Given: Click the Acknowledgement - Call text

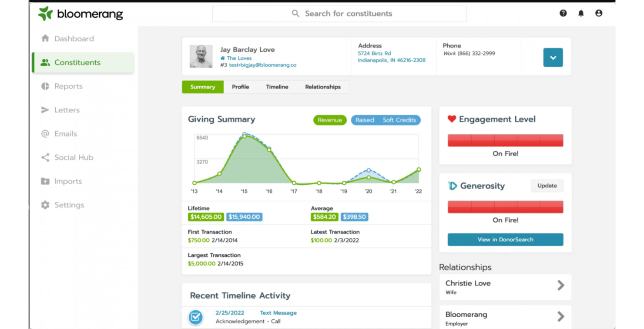Looking at the screenshot, I should [248, 322].
